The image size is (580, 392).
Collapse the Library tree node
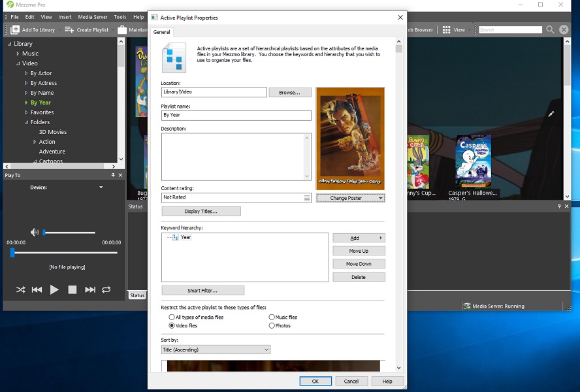click(9, 44)
